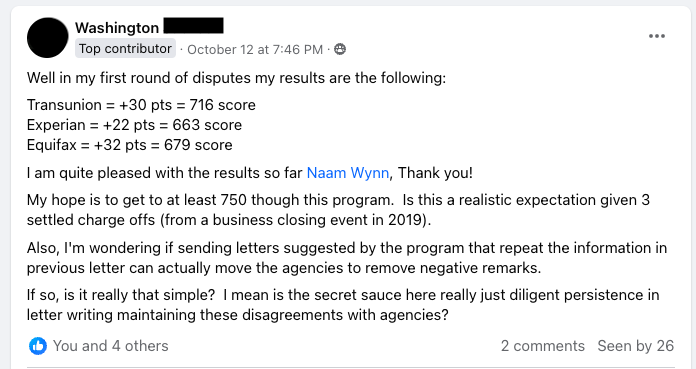Click the post audience icon beside timestamp
Image resolution: width=696 pixels, height=369 pixels.
click(x=340, y=49)
